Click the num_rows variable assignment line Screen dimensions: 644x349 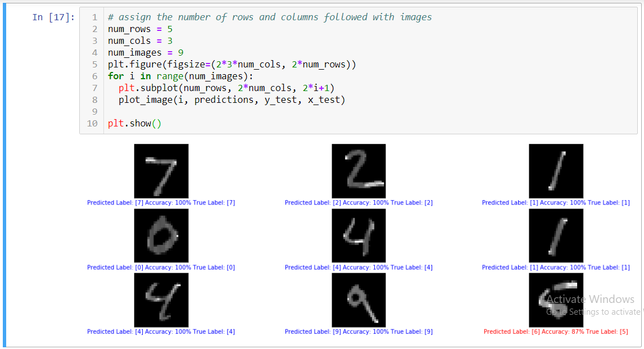pyautogui.click(x=138, y=29)
